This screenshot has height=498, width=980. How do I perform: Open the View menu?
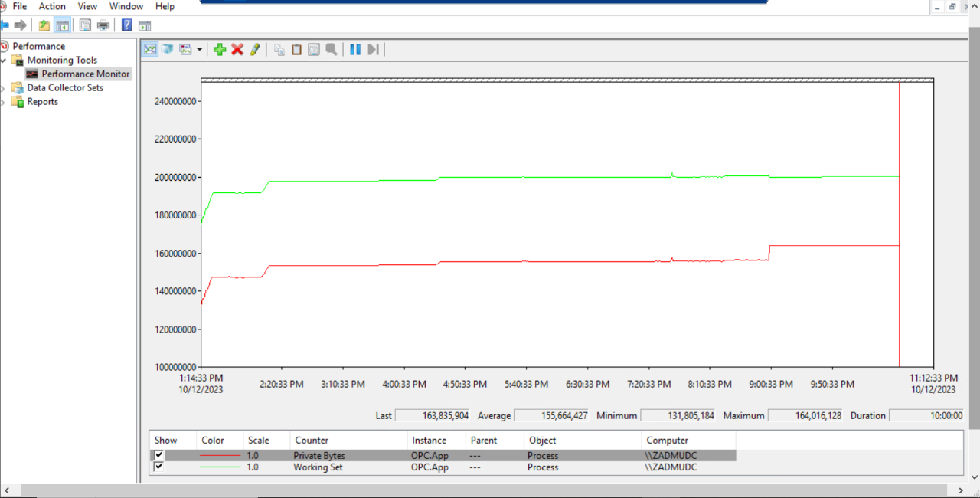pos(87,6)
